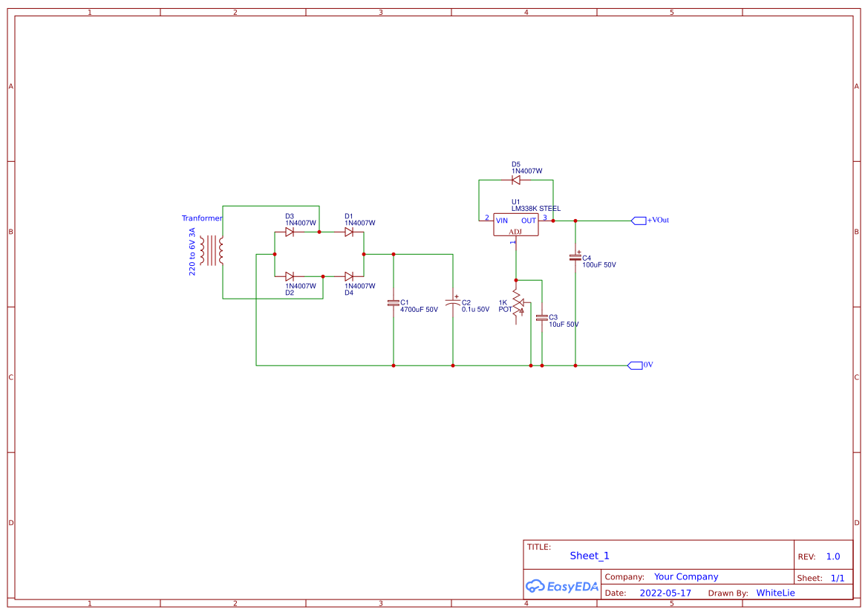Click the 1K potentiometer symbol
The image size is (868, 615).
[x=518, y=303]
